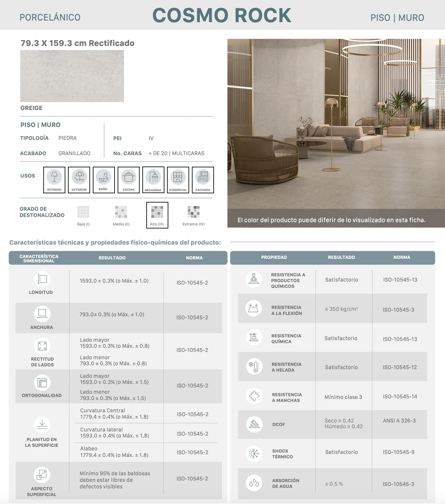Click the Greige tile color swatch
The image size is (445, 504).
tap(72, 76)
